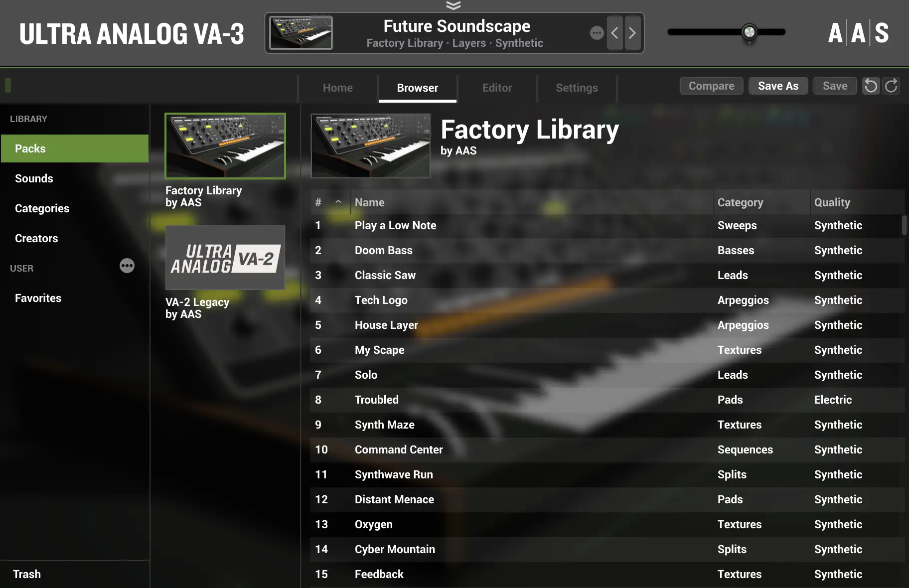Sort sounds by Category column header
The width and height of the screenshot is (909, 588).
pyautogui.click(x=740, y=202)
